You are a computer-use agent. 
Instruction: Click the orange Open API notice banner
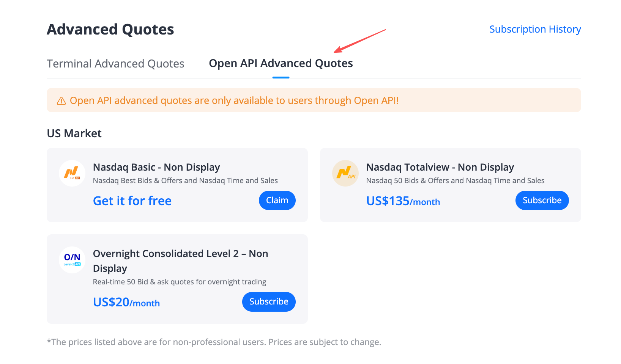314,100
